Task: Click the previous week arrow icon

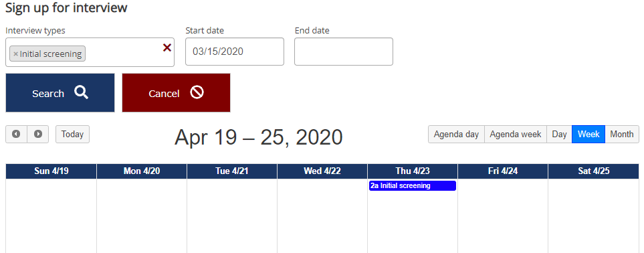Action: [17, 134]
